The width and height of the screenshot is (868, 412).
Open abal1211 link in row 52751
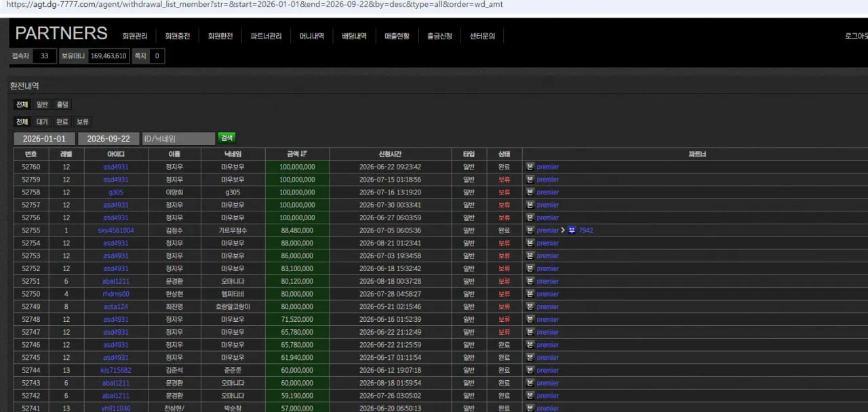point(116,281)
